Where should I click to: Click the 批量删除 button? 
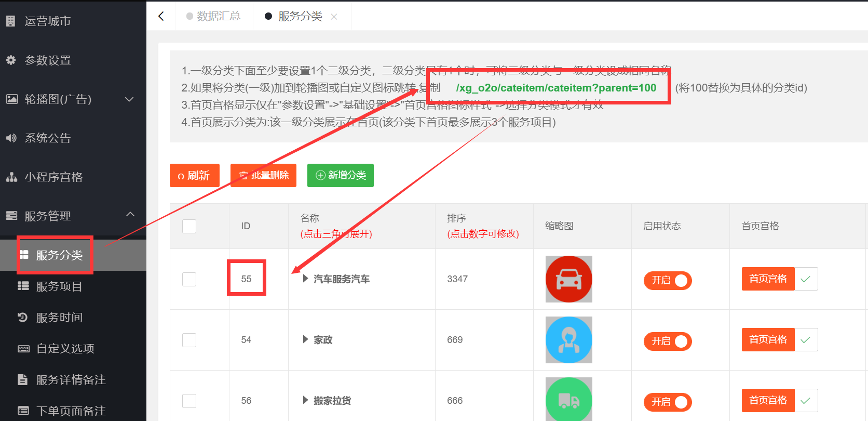(x=263, y=175)
